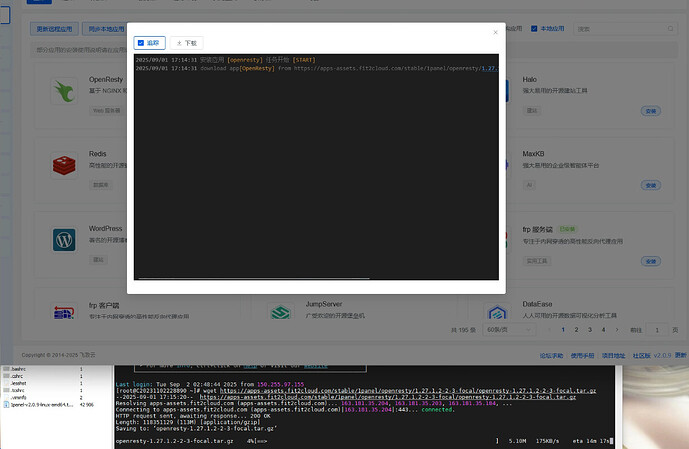Click the AI tag under MaxKB

coord(529,185)
